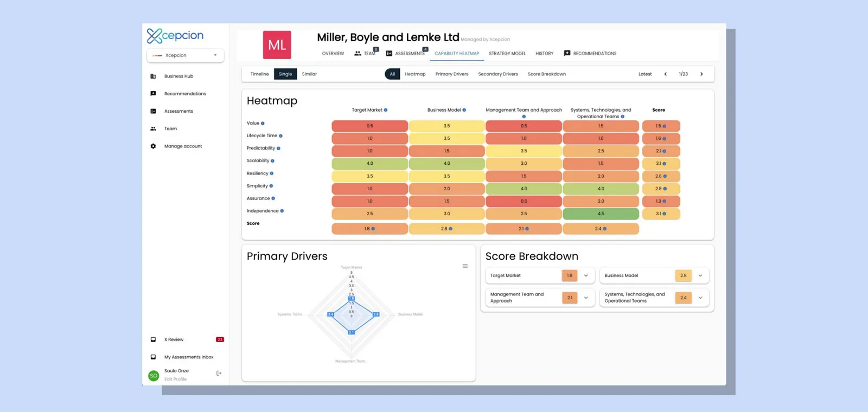The image size is (868, 412).
Task: Click the Target Market 1.8 score total
Action: pos(370,229)
